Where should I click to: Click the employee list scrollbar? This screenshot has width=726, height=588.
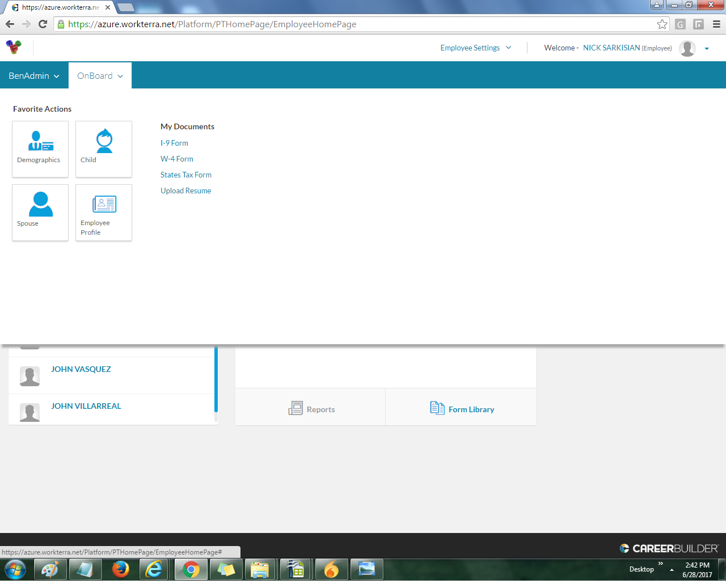pyautogui.click(x=216, y=379)
